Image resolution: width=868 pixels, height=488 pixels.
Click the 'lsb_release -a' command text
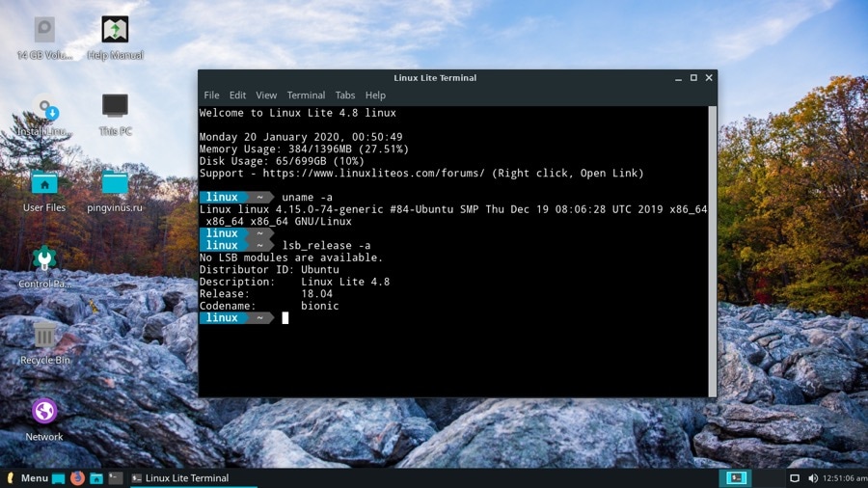[x=327, y=245]
